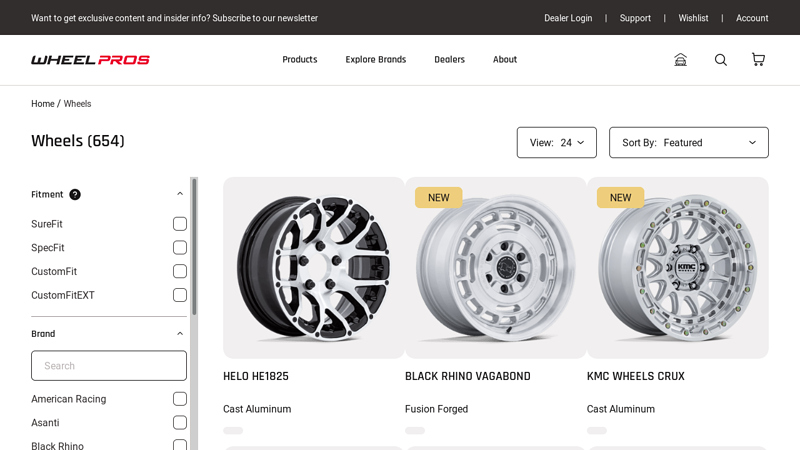Open the Support link
Image resolution: width=800 pixels, height=450 pixels.
[635, 18]
